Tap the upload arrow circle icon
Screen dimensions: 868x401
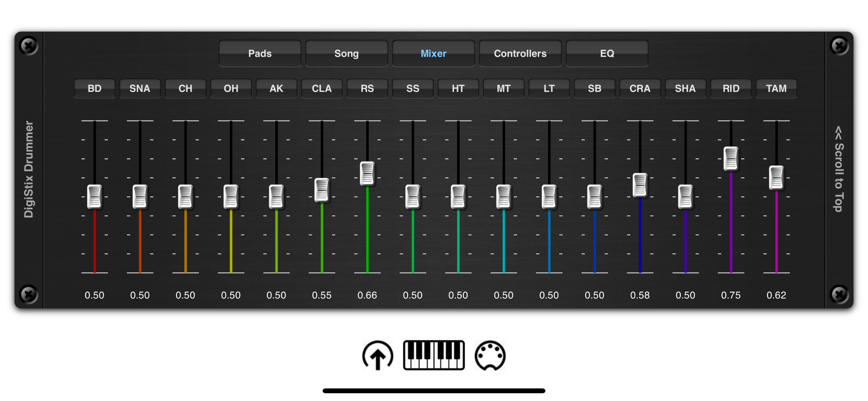tap(377, 355)
